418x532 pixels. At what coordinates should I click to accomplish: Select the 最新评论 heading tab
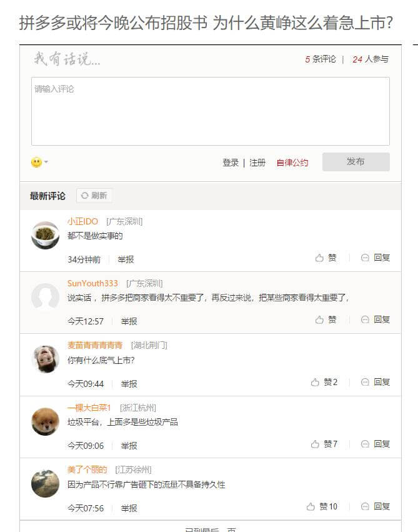click(x=47, y=196)
